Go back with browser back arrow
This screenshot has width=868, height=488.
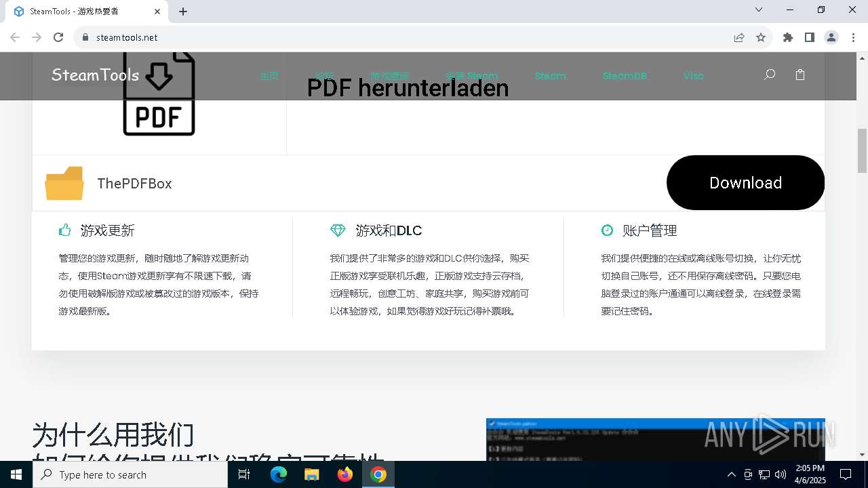coord(15,37)
